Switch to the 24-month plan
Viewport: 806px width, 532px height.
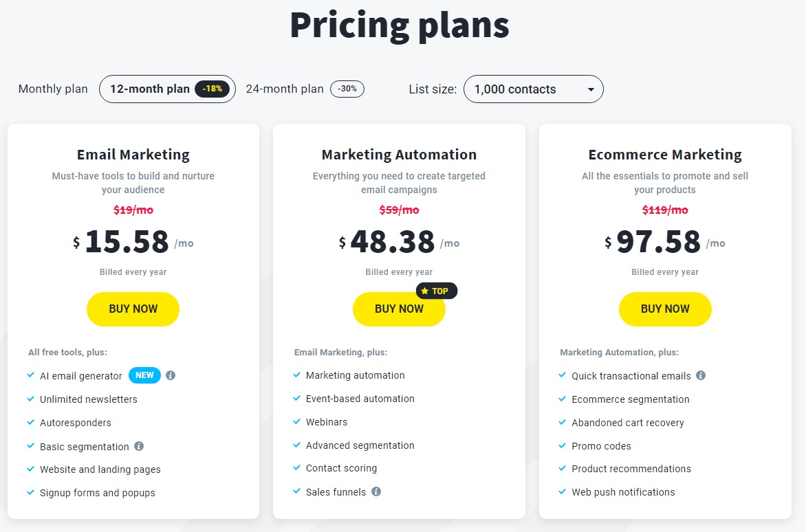tap(305, 89)
